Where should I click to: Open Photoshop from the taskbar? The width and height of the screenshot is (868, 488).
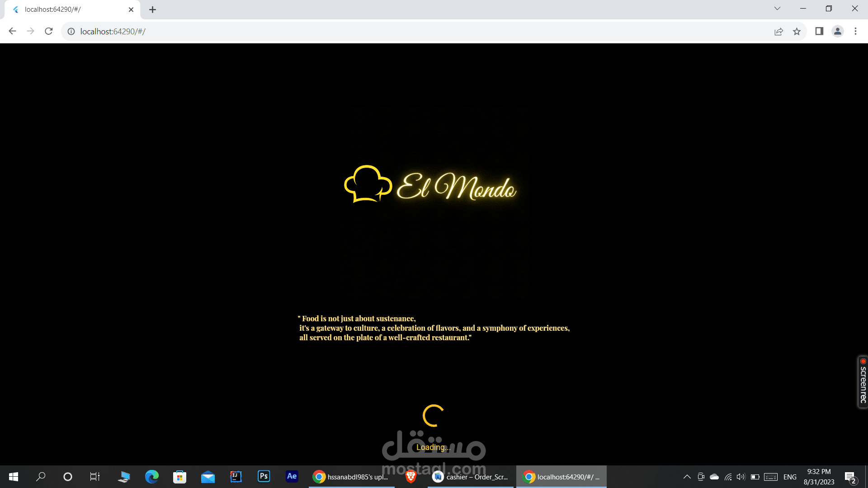pos(264,476)
